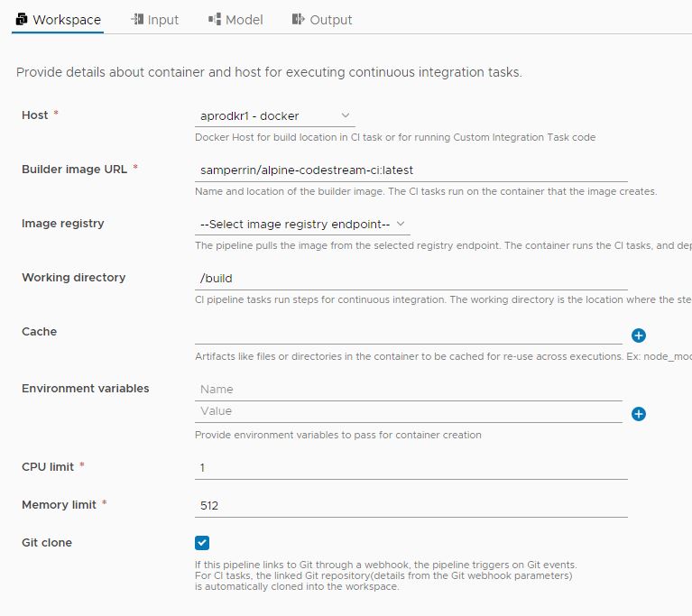This screenshot has height=616, width=692.
Task: Expand the Image registry endpoint dropdown
Action: coord(302,225)
